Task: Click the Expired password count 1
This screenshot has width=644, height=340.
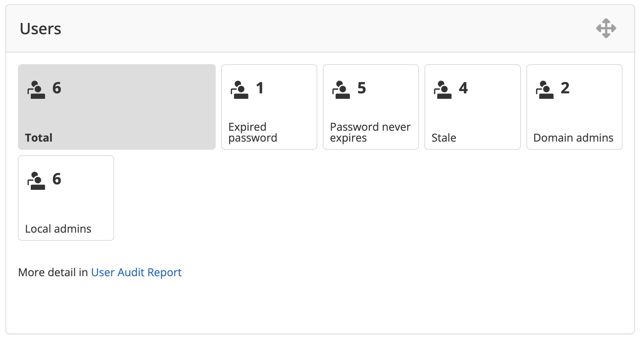Action: pyautogui.click(x=260, y=88)
